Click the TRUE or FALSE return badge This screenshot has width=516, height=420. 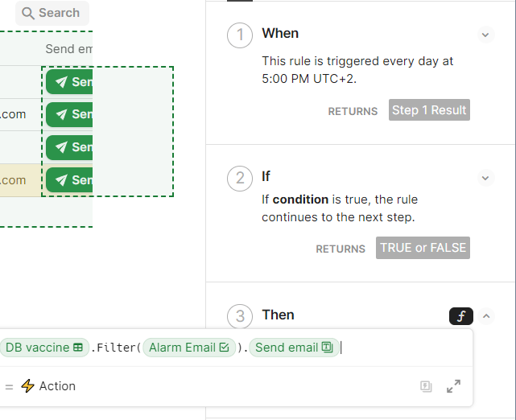[423, 248]
